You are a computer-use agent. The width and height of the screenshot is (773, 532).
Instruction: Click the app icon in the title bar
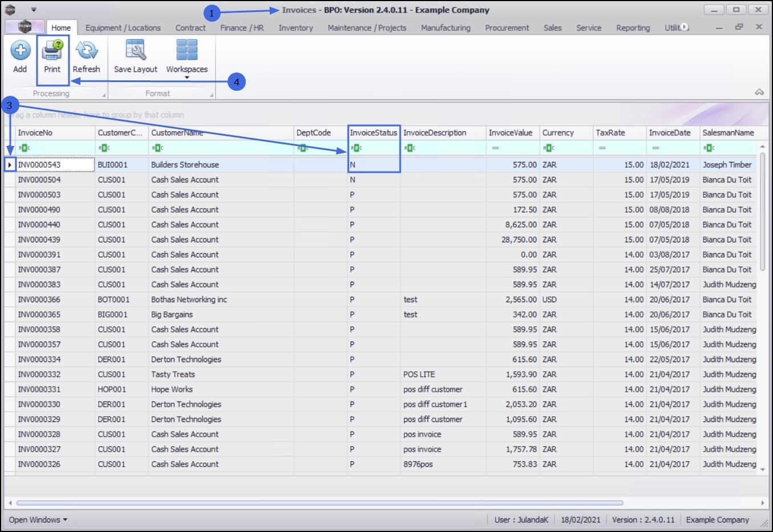[x=10, y=10]
